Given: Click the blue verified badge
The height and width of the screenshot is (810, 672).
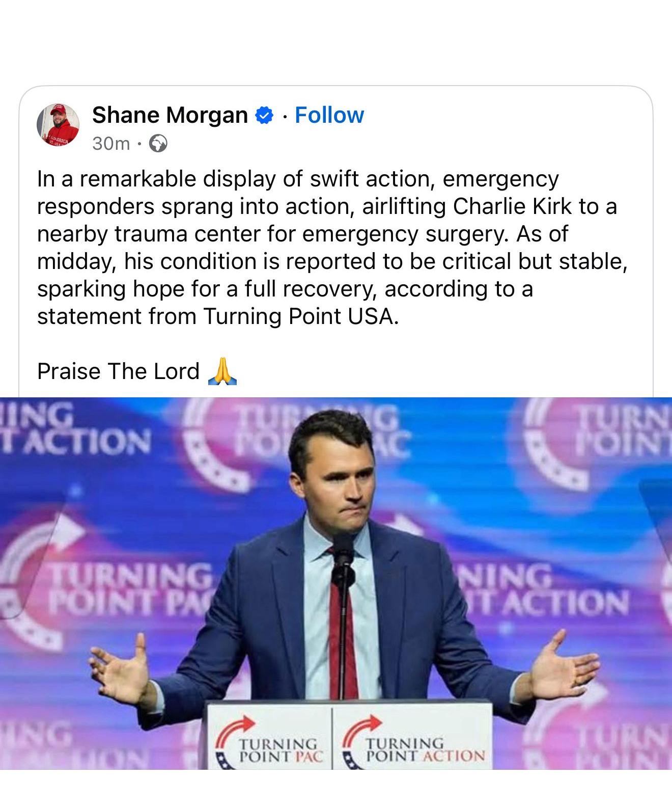Looking at the screenshot, I should (x=263, y=116).
